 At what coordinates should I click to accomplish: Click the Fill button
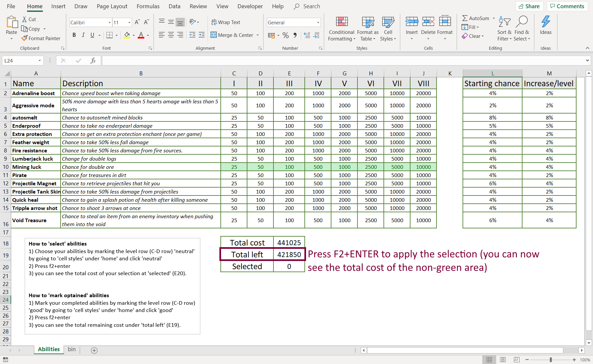coord(470,27)
